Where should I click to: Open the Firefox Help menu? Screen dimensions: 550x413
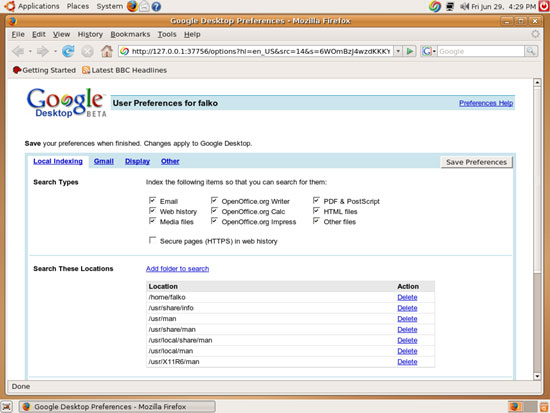click(x=192, y=34)
